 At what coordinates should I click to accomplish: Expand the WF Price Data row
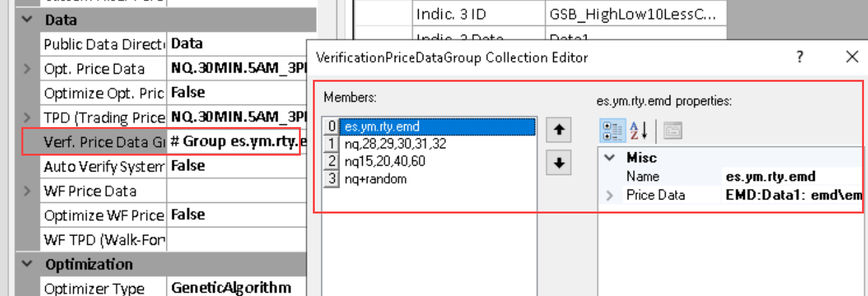(x=27, y=192)
